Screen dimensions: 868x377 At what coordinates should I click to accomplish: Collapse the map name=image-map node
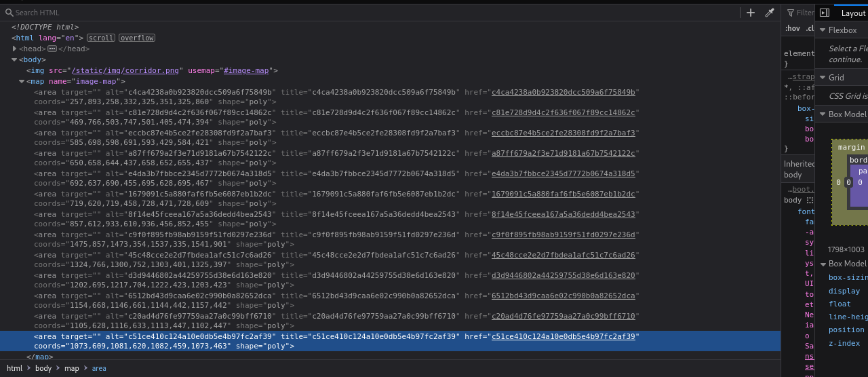[22, 81]
